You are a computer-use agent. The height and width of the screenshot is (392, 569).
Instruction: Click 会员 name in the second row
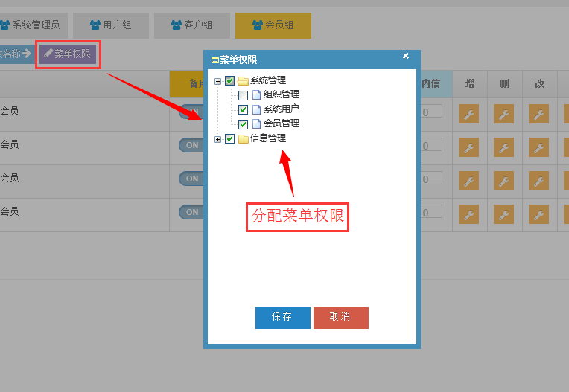[x=10, y=144]
